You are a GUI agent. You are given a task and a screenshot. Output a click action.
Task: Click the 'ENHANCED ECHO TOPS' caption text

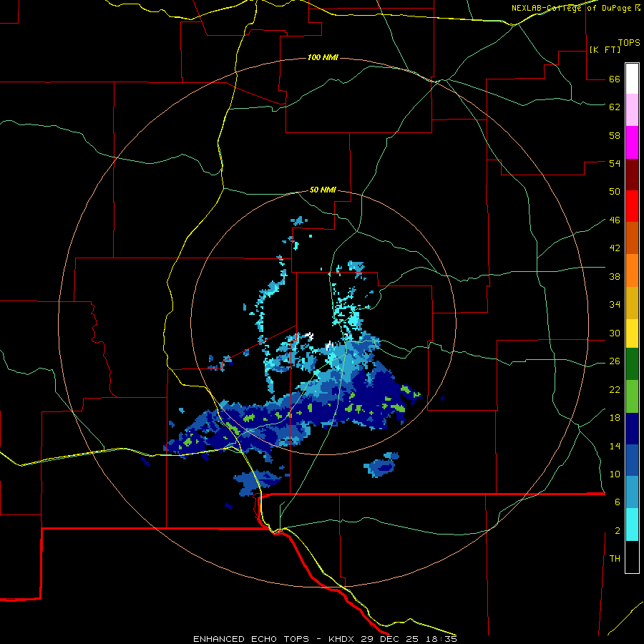(251, 639)
